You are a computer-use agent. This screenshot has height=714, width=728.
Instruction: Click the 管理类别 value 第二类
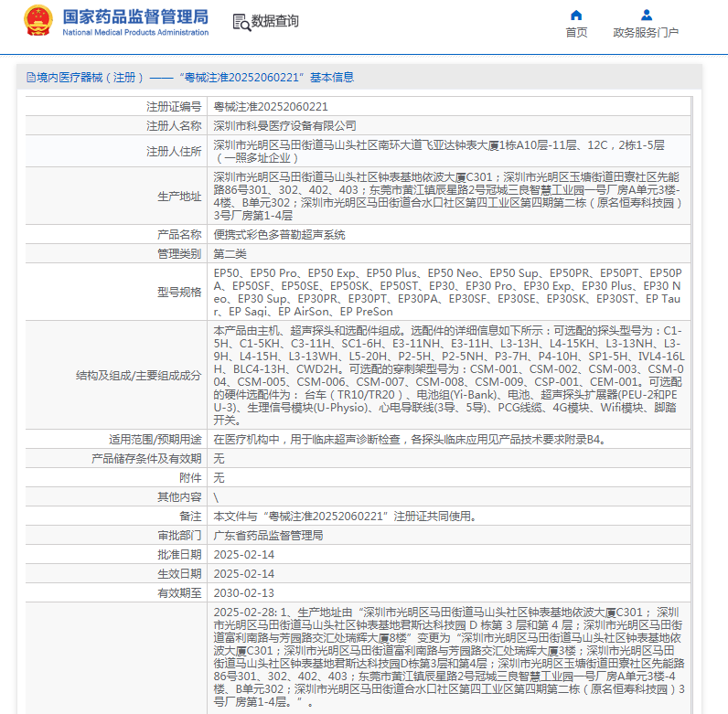point(230,253)
